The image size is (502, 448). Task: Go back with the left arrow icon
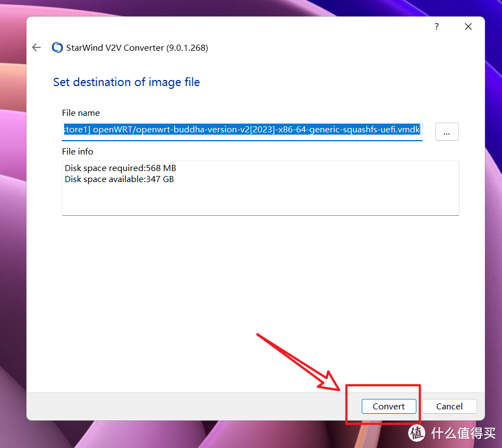(36, 47)
